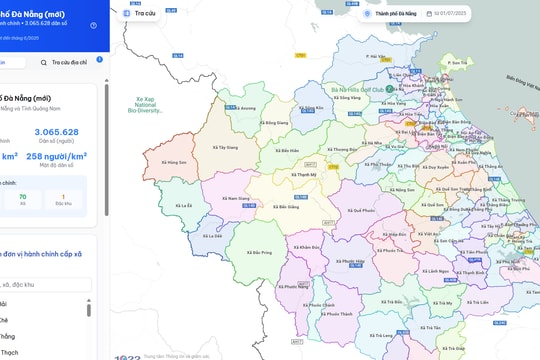The width and height of the screenshot is (540, 360).
Task: Select the Xã Đắc Pring region on map
Action: (259, 253)
